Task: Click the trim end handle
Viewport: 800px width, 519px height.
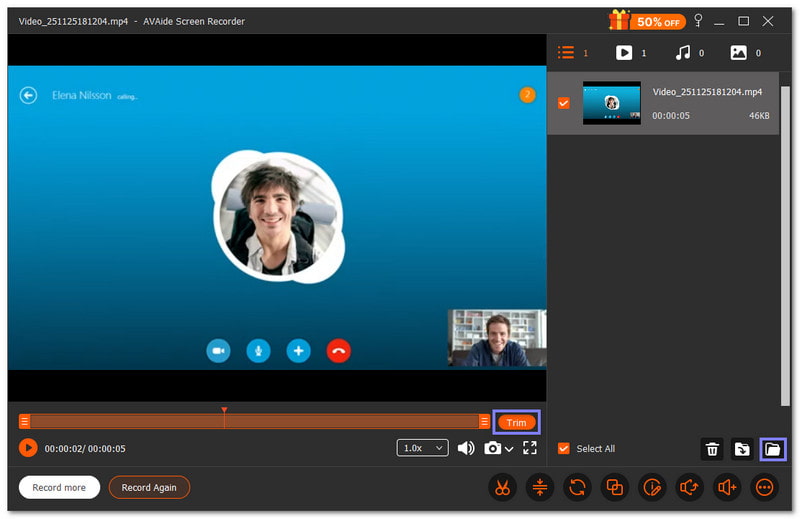Action: (484, 422)
